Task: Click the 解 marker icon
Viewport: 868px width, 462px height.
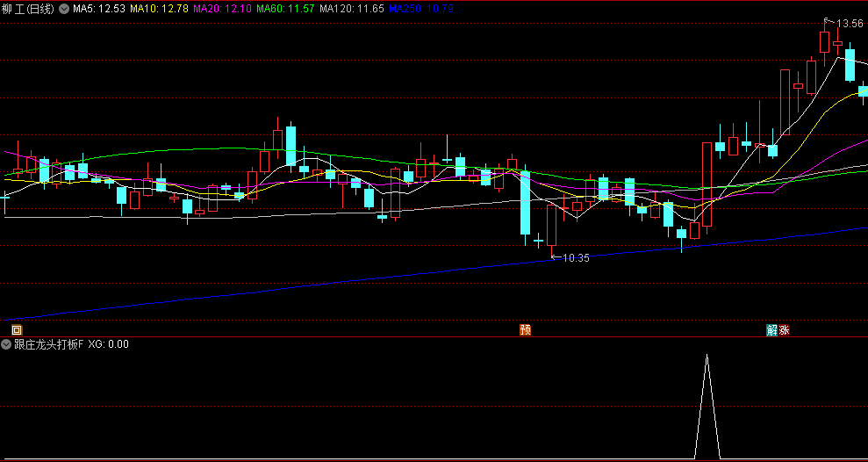Action: point(771,330)
